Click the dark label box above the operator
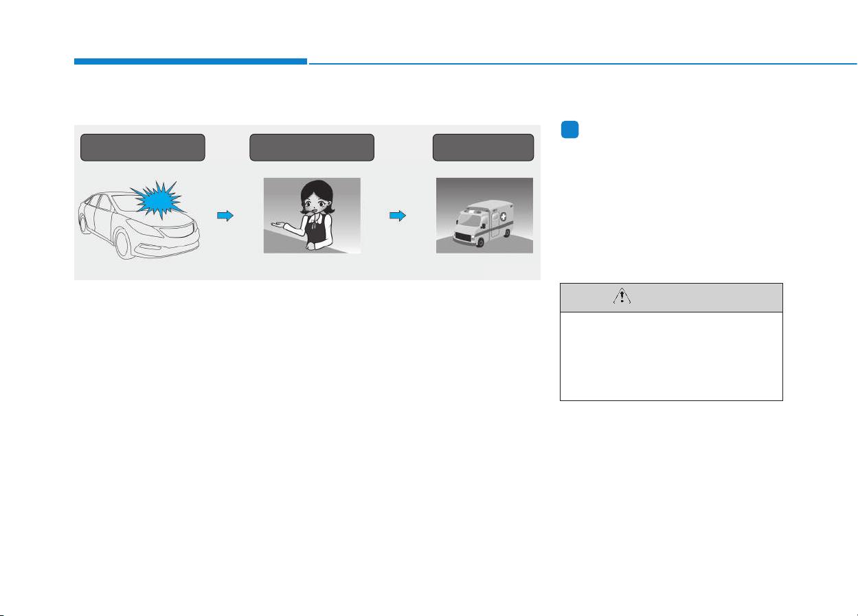Screen dimensions: 858x616 click(x=312, y=148)
